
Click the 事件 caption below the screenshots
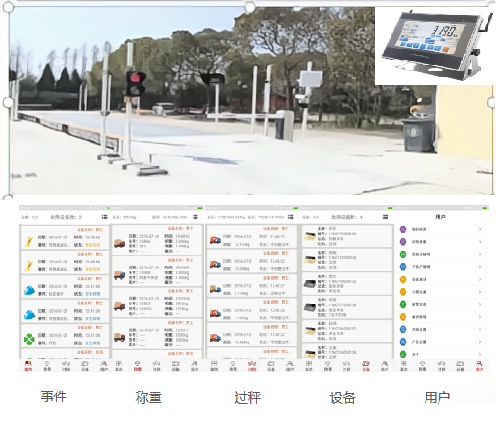click(x=54, y=397)
